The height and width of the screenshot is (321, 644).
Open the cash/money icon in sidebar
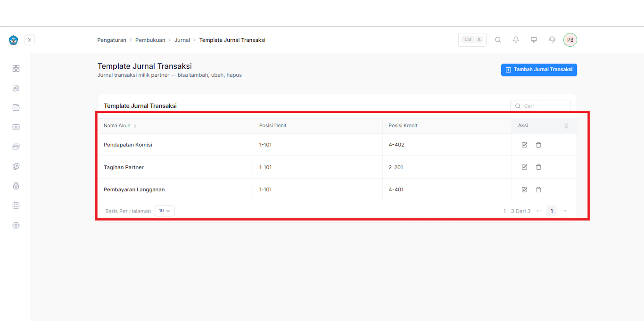16,127
